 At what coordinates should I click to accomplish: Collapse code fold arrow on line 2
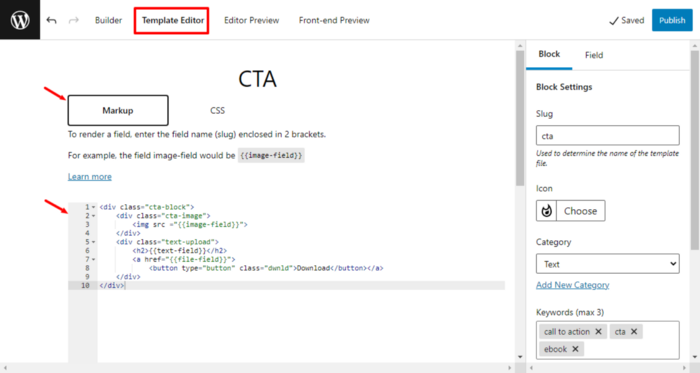point(93,216)
